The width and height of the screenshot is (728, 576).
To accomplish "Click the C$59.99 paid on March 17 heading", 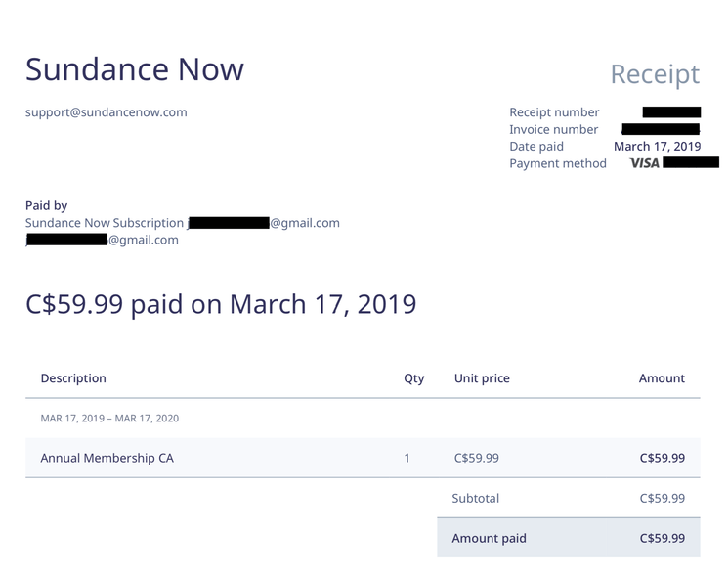I will click(221, 304).
